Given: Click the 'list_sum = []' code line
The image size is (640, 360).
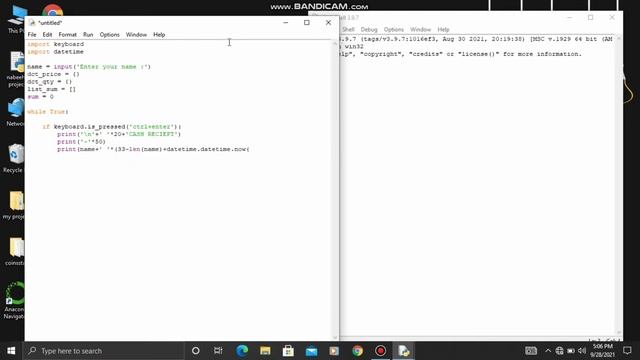Looking at the screenshot, I should pos(51,89).
